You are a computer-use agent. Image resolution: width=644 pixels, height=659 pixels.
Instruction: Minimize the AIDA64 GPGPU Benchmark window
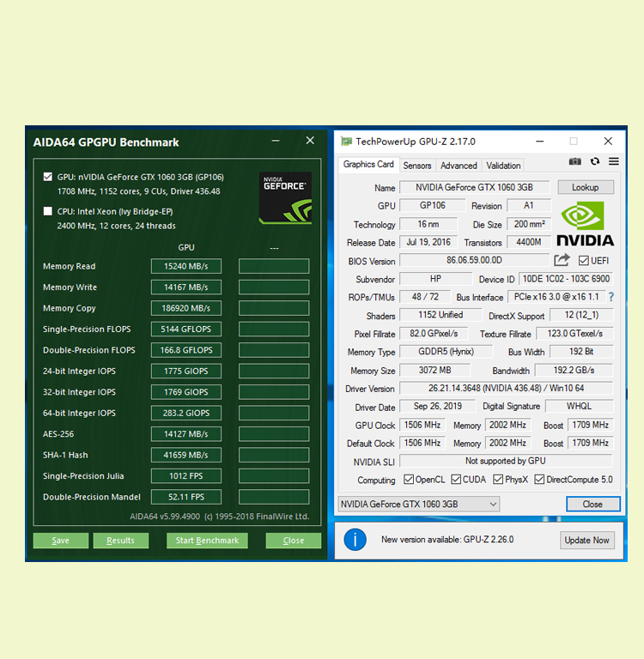tap(276, 141)
